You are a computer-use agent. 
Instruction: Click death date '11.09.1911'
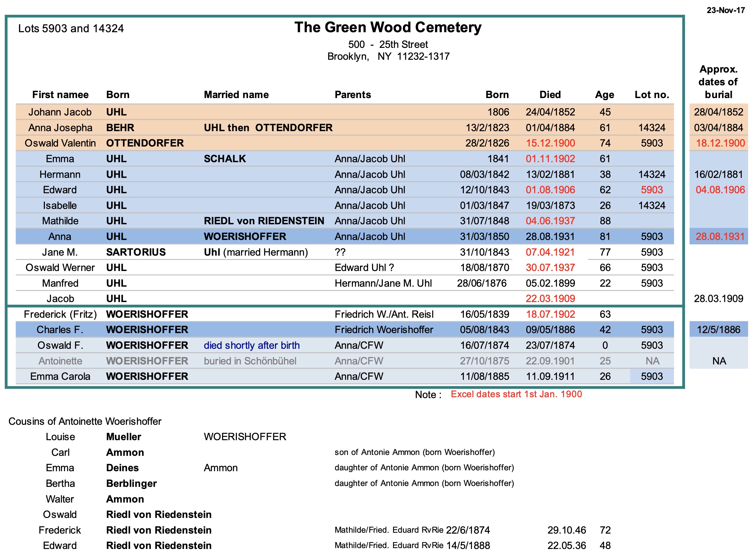click(x=550, y=376)
